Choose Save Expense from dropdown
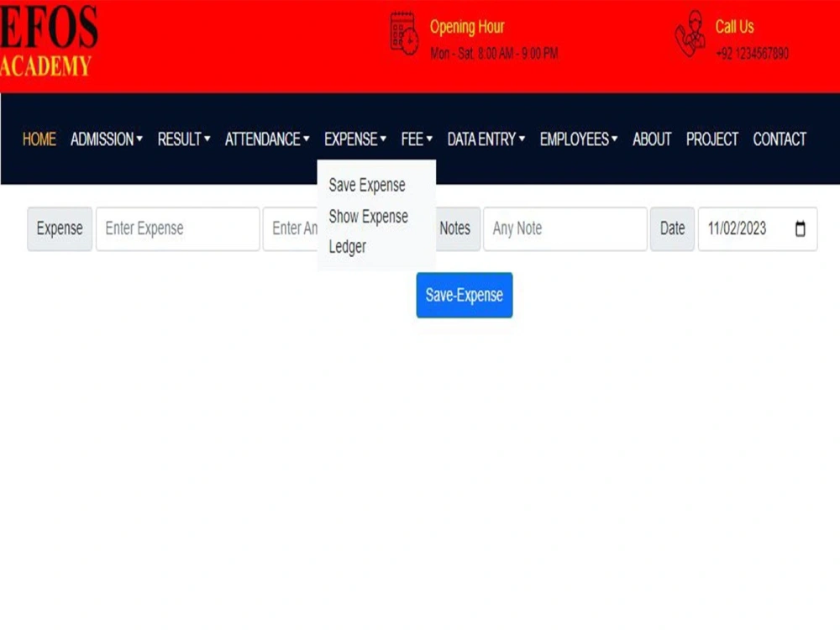 coord(367,186)
